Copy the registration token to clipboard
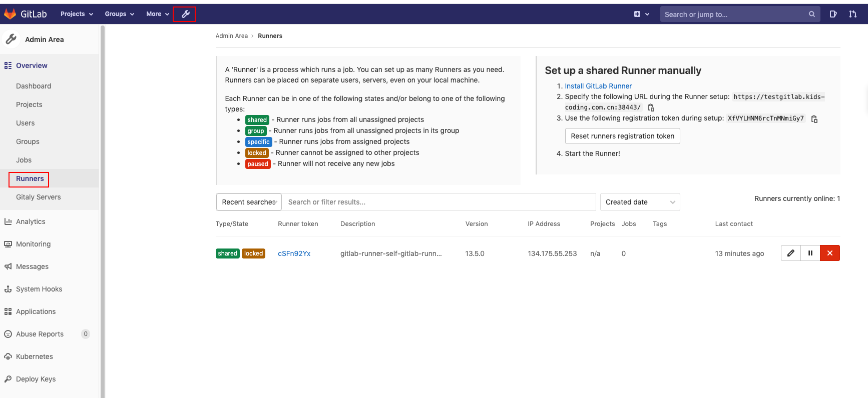868x398 pixels. [x=814, y=119]
